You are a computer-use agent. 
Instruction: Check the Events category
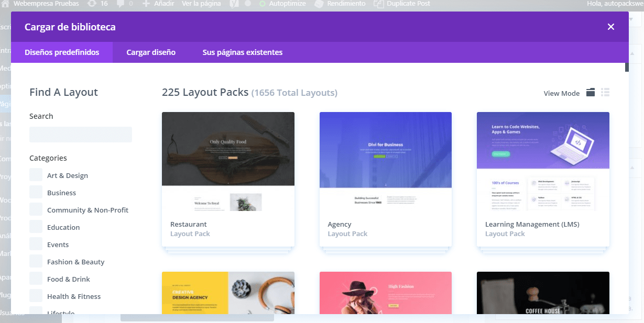(36, 244)
